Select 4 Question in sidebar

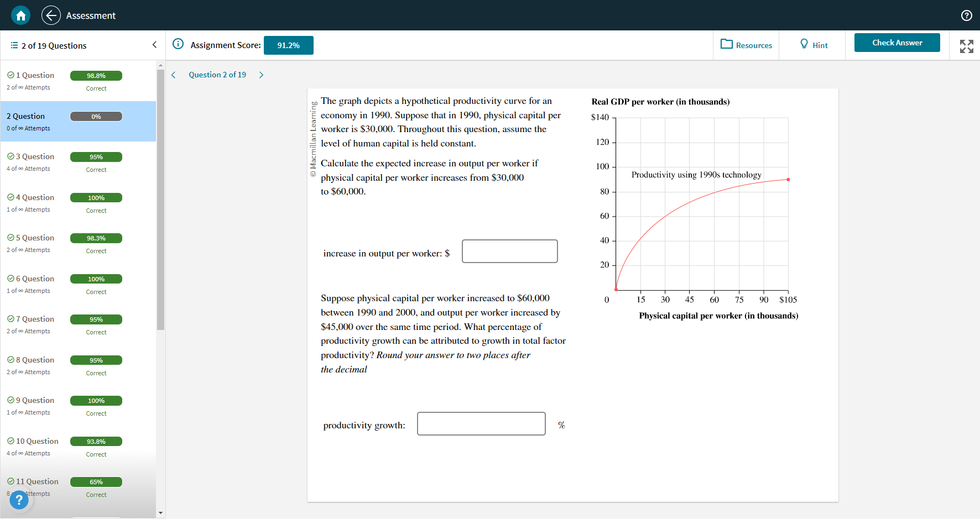point(78,203)
